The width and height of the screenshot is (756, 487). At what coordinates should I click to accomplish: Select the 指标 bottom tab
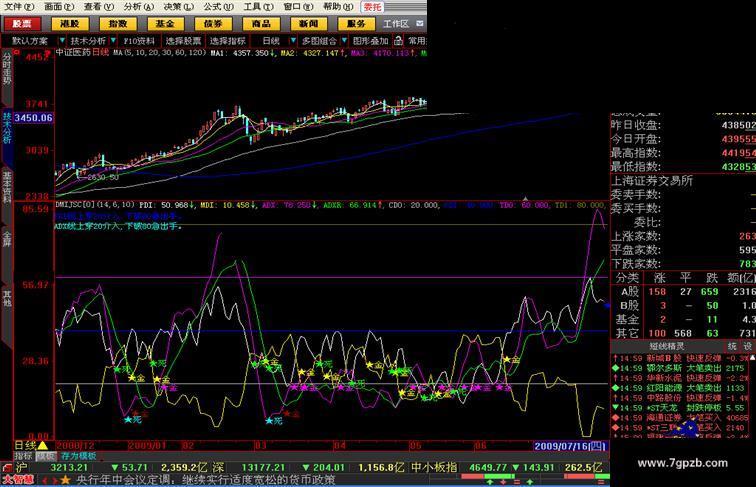coord(24,456)
